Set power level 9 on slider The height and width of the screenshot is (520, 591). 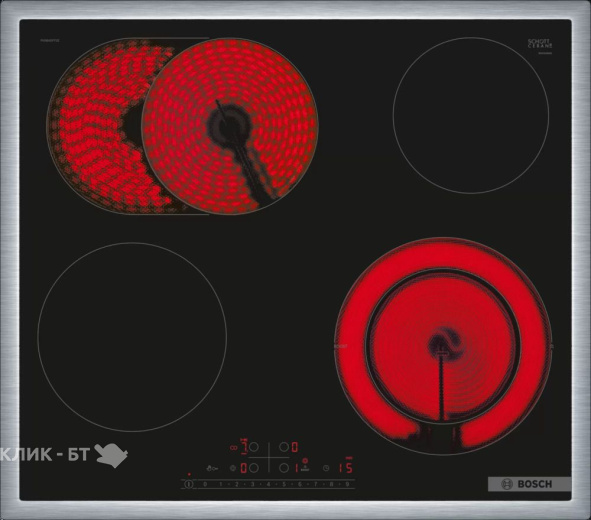347,484
